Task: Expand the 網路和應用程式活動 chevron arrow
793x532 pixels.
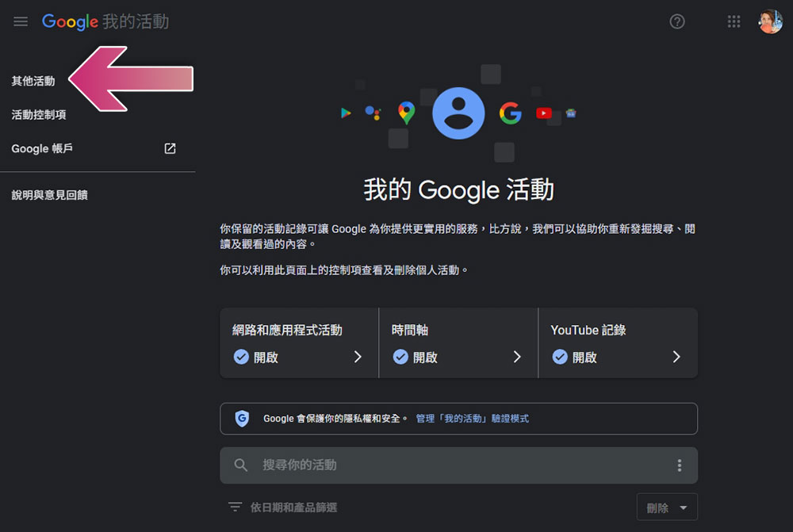Action: tap(358, 357)
